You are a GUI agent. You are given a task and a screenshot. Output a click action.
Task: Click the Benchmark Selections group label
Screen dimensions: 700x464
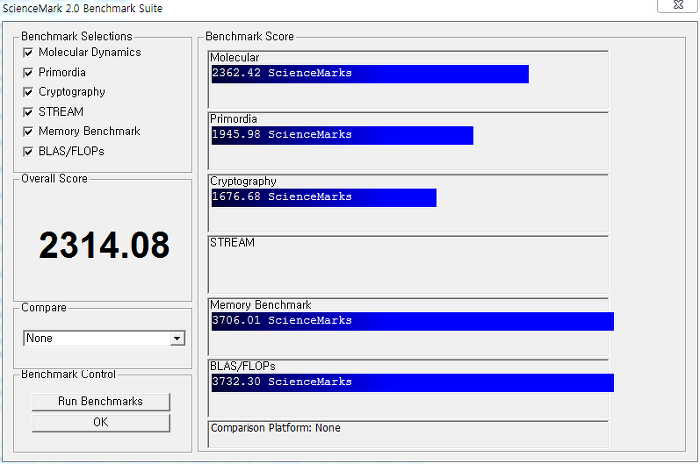77,36
